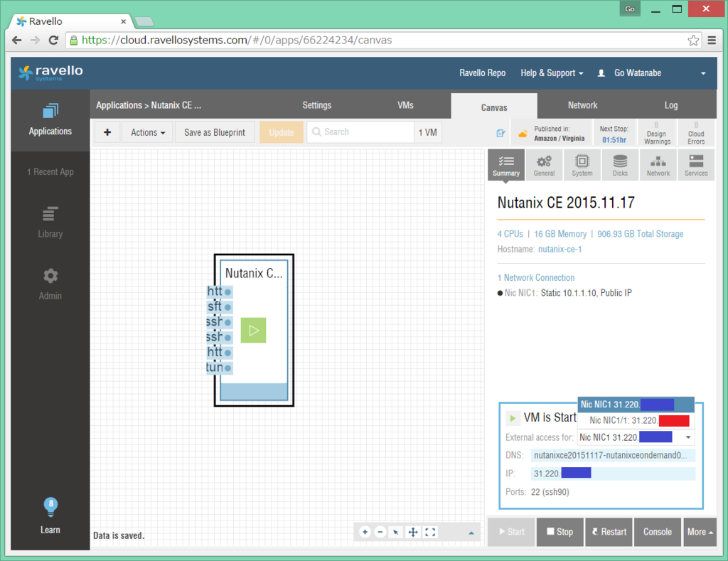
Task: Open the 1 Network Connection link
Action: [x=536, y=278]
